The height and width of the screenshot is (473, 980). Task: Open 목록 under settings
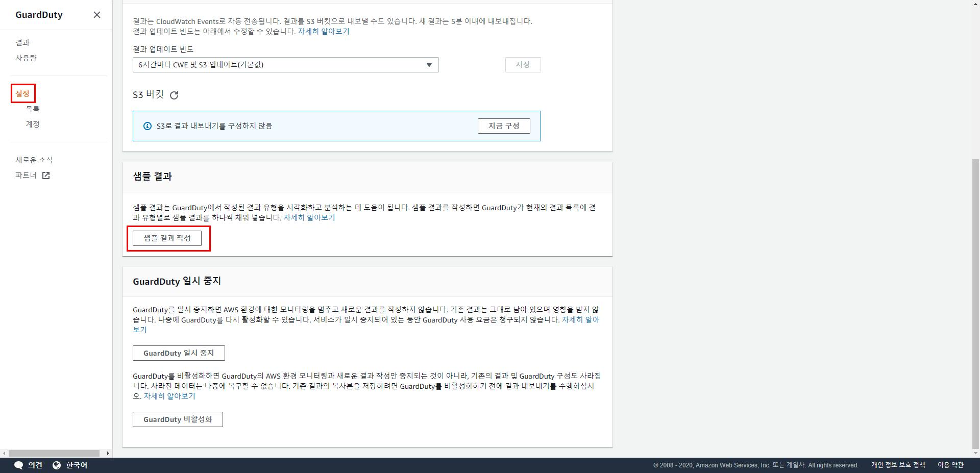33,109
